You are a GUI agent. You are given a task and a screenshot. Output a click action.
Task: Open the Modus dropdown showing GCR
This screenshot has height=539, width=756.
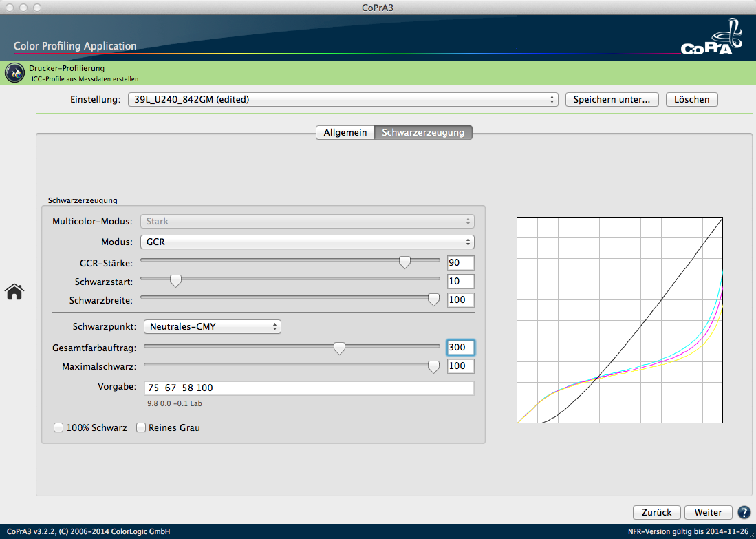(x=307, y=242)
